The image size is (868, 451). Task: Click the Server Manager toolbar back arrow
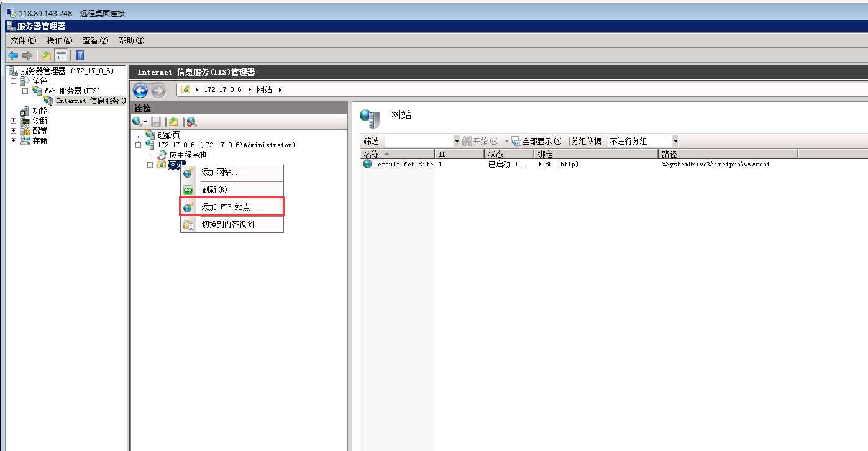[13, 55]
